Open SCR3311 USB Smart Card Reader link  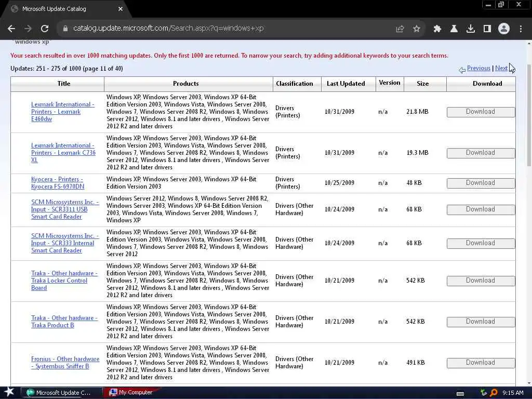pyautogui.click(x=65, y=209)
